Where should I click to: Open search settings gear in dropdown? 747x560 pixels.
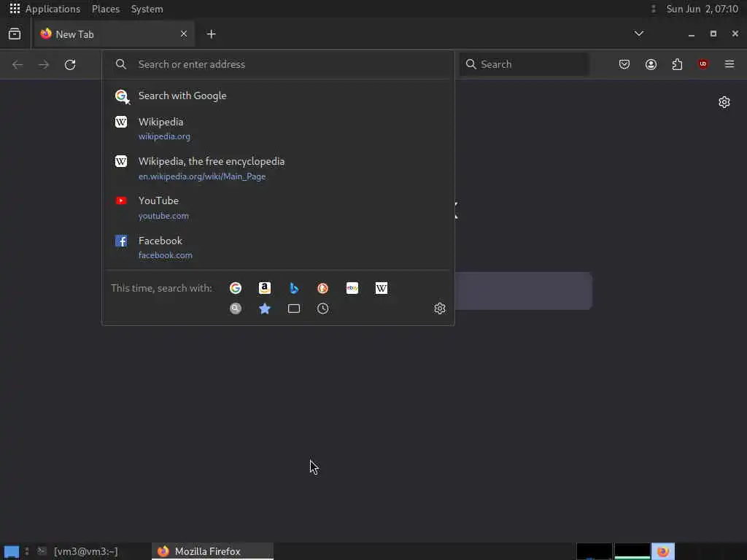(440, 308)
